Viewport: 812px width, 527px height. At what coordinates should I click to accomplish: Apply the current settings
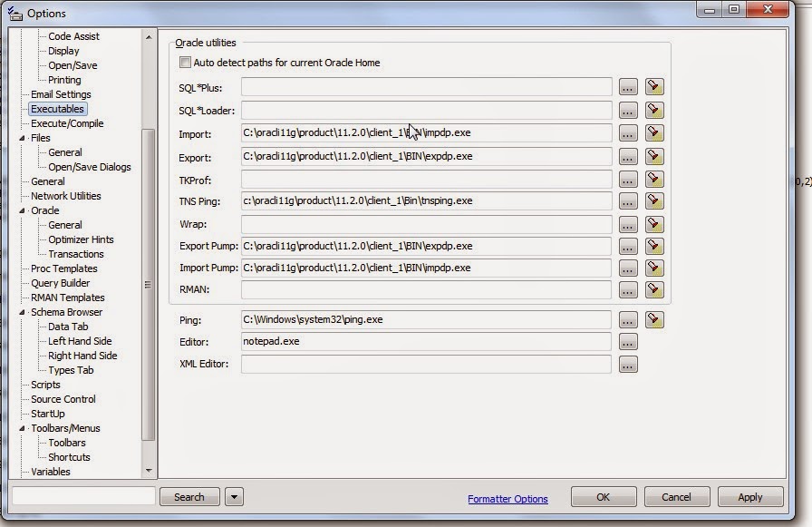(749, 496)
